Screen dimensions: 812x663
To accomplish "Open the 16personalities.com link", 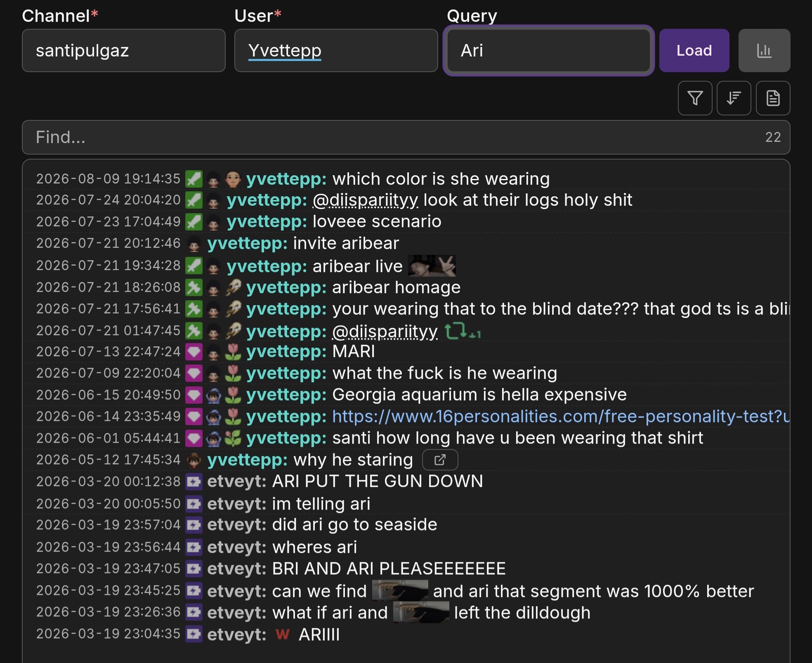I will coord(561,416).
